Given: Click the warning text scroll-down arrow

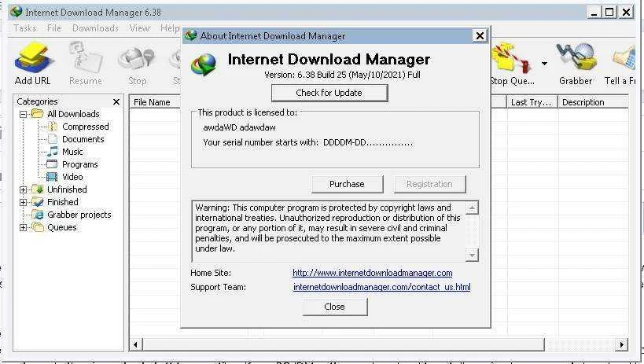Looking at the screenshot, I should pos(473,256).
